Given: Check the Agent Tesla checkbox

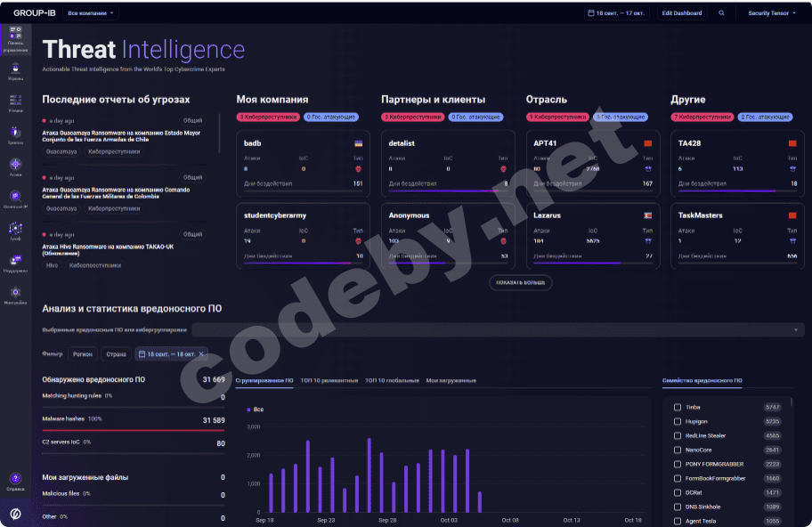Looking at the screenshot, I should pyautogui.click(x=678, y=522).
